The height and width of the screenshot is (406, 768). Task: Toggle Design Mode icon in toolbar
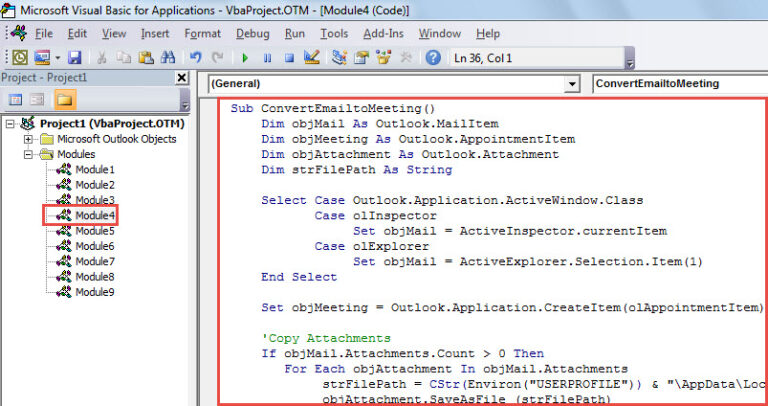tap(310, 58)
